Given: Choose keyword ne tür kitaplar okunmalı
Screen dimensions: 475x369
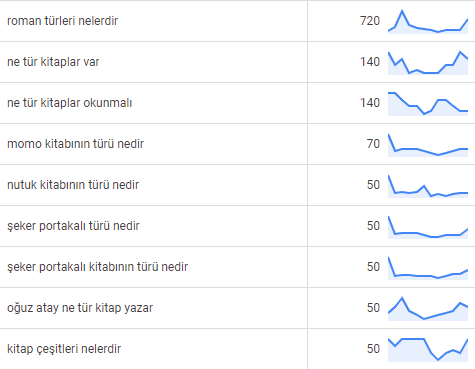Looking at the screenshot, I should [69, 103].
